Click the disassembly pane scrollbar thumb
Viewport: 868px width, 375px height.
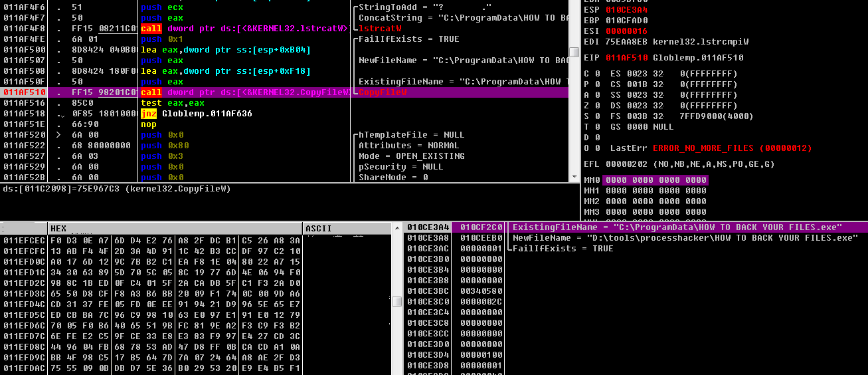(574, 52)
